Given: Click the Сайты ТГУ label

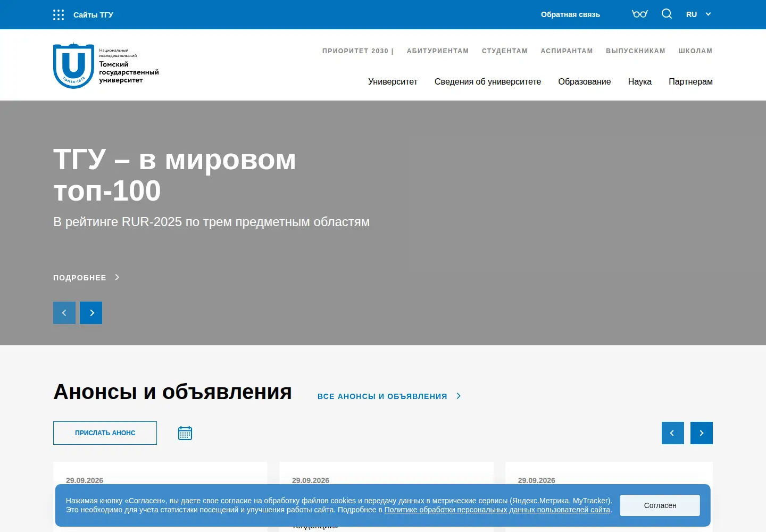Looking at the screenshot, I should click(x=93, y=15).
